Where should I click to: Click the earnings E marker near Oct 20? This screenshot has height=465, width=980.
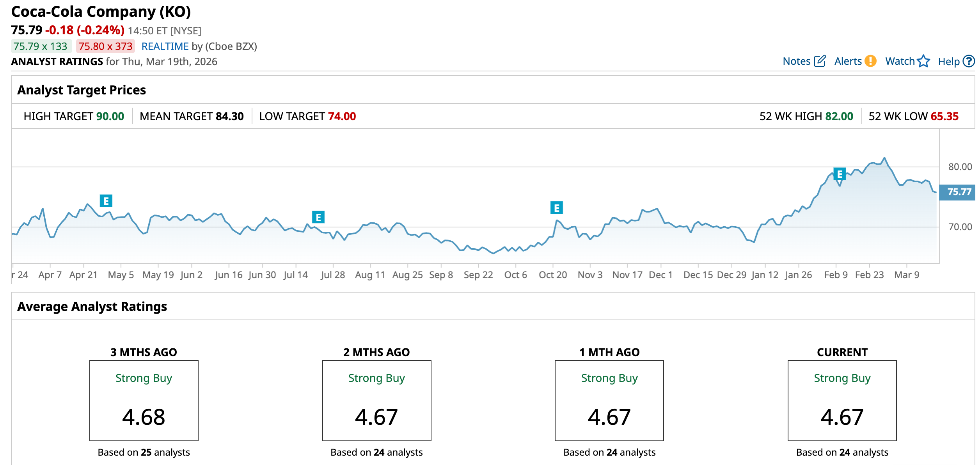(x=556, y=208)
